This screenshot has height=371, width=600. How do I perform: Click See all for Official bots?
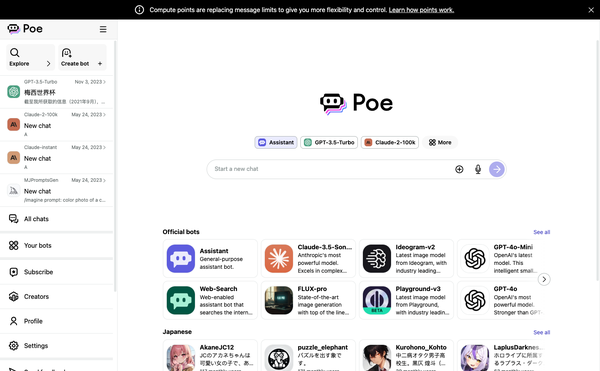pyautogui.click(x=541, y=232)
